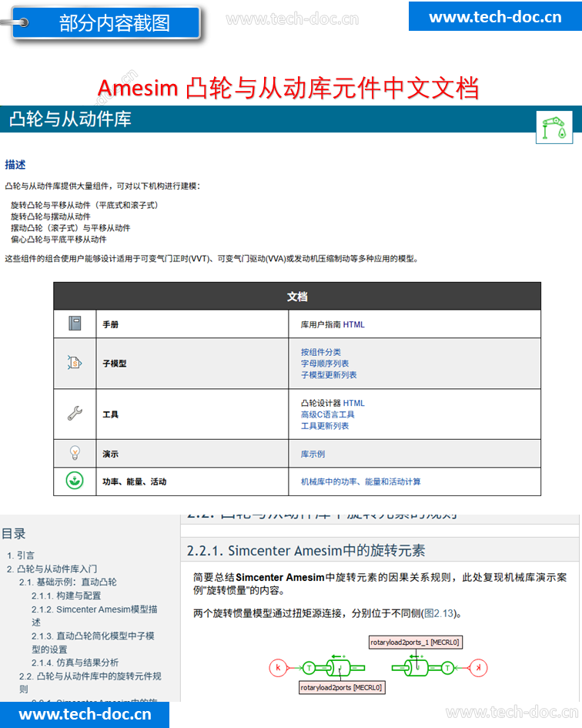Click the 文档 table header
This screenshot has height=728, width=582.
[x=297, y=297]
